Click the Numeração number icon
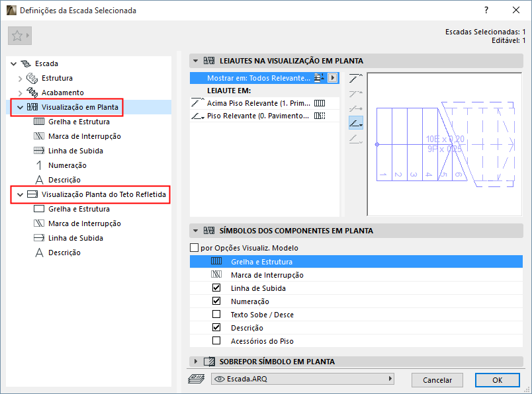The height and width of the screenshot is (394, 532). (39, 165)
